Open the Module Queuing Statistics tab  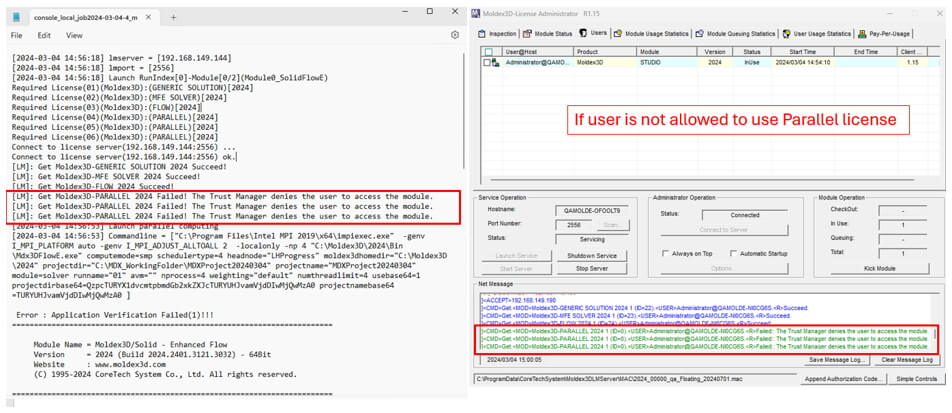(735, 34)
